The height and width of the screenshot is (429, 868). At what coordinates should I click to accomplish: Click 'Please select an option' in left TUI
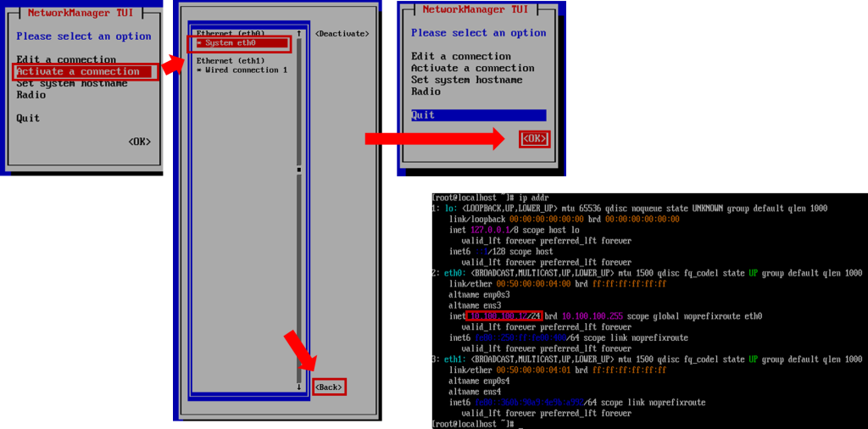pyautogui.click(x=84, y=36)
